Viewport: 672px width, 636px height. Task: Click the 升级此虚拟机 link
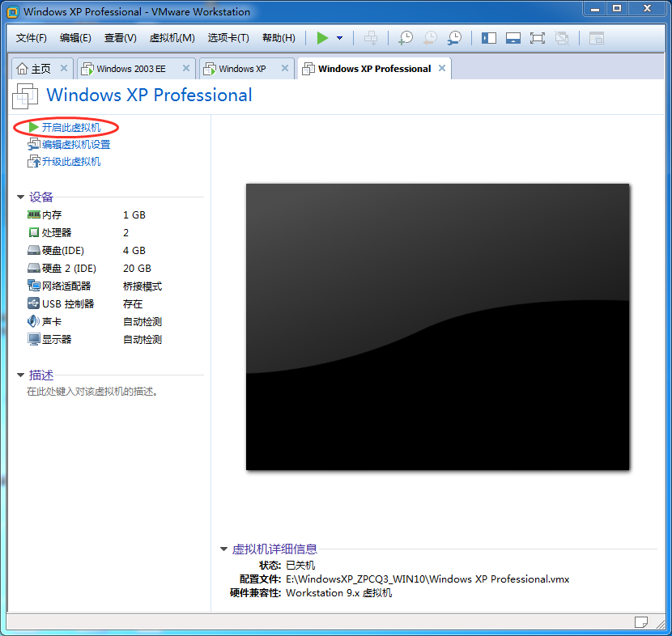coord(71,162)
